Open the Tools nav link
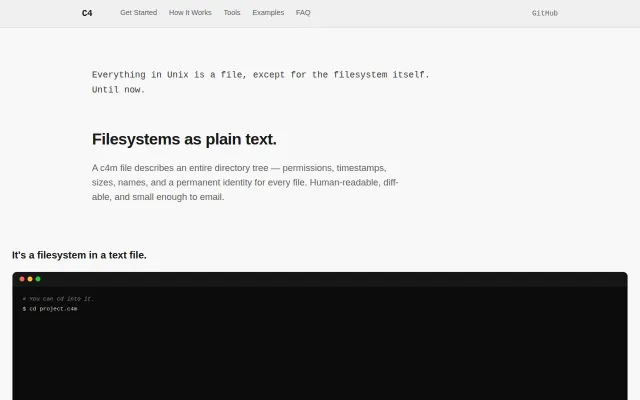 232,13
